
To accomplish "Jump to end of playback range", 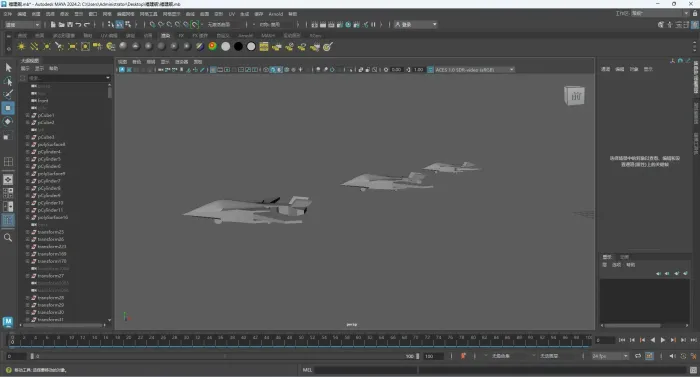I will (x=694, y=340).
